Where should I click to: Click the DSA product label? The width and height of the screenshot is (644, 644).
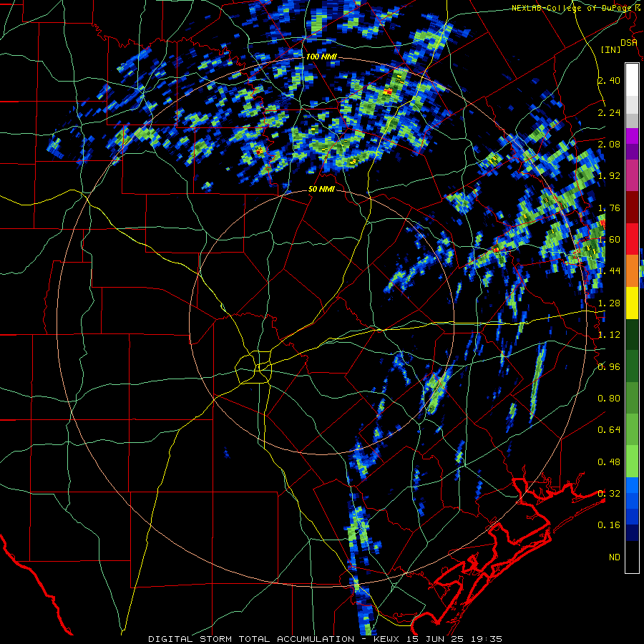click(x=629, y=43)
